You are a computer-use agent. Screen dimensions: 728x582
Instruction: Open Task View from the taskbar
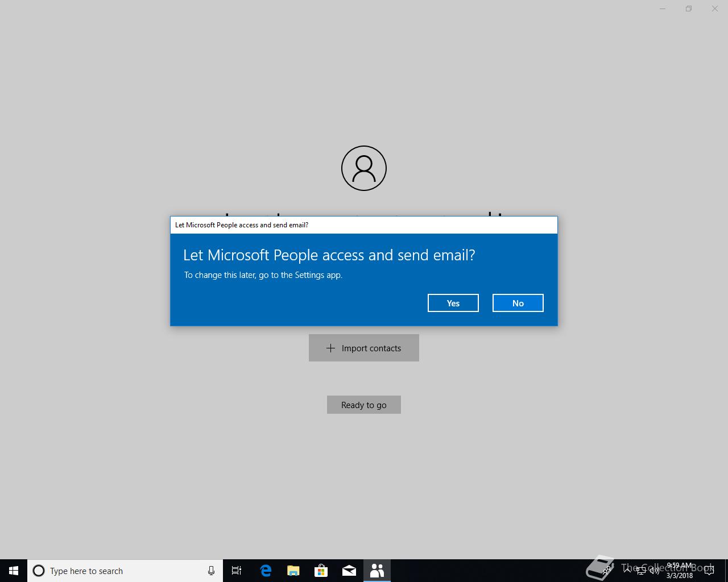pos(237,571)
